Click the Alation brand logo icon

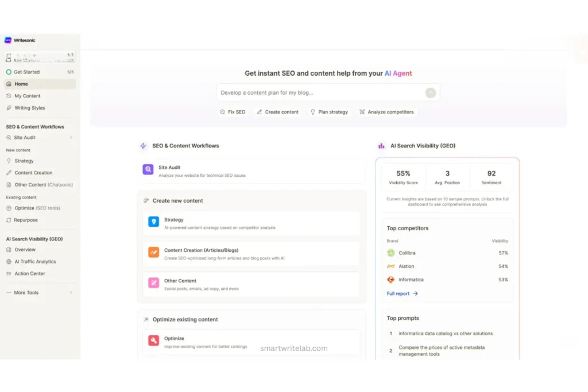(x=390, y=266)
